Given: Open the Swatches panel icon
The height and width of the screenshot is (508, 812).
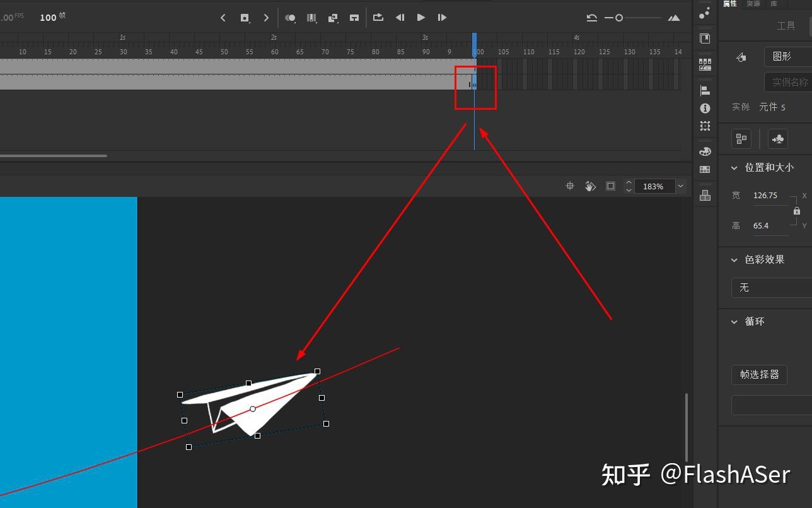Looking at the screenshot, I should (705, 169).
